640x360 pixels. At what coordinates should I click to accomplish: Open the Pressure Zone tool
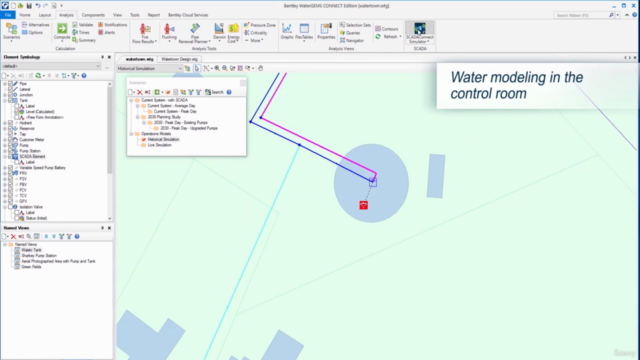[x=260, y=25]
